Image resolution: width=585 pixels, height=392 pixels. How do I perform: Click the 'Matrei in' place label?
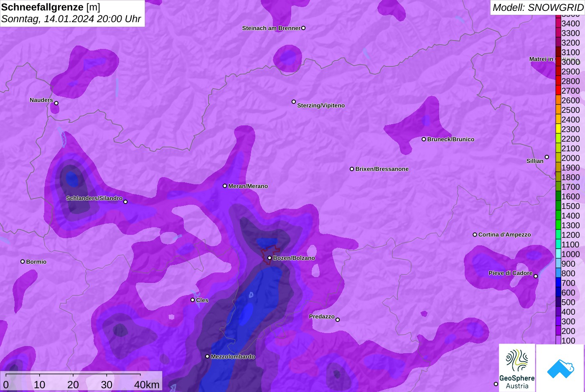click(541, 59)
